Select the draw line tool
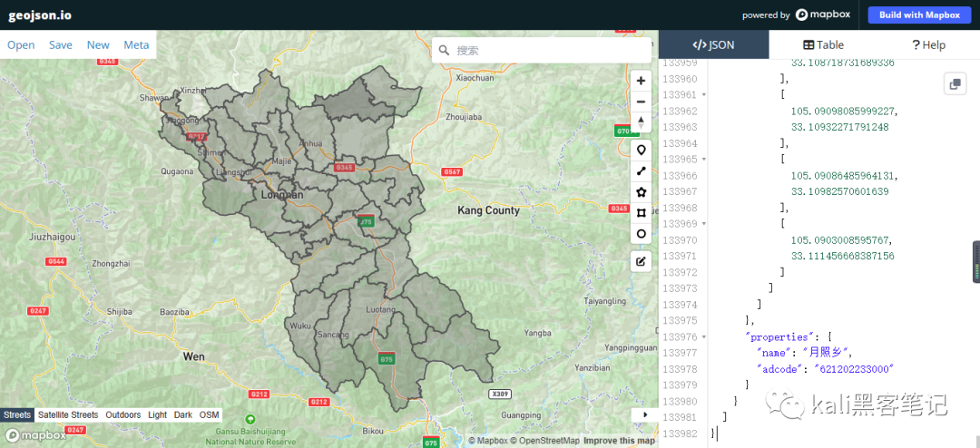The image size is (980, 448). click(641, 171)
